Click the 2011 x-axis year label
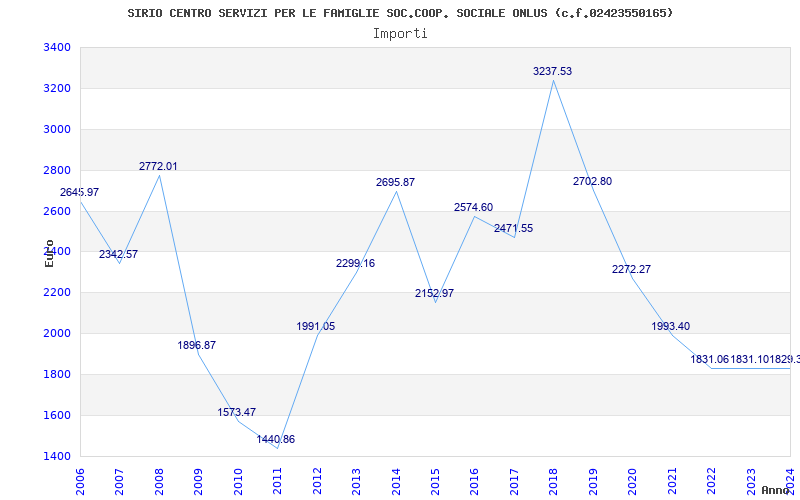 tap(277, 481)
